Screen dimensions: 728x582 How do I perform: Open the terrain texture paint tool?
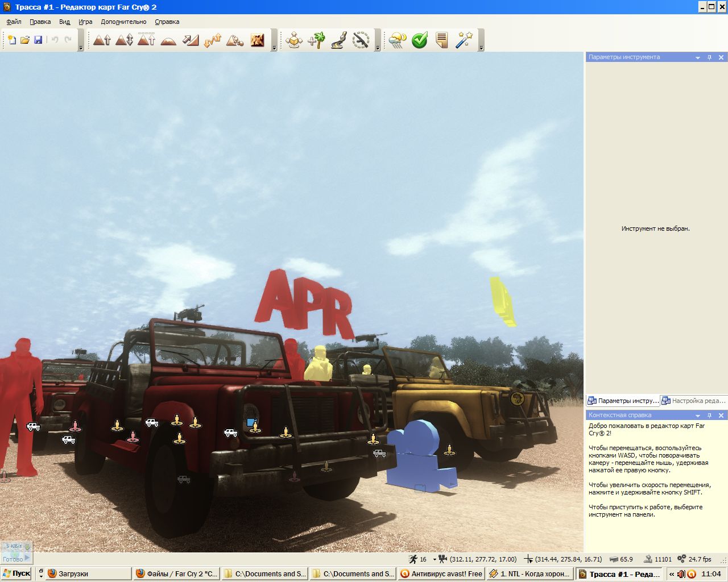257,40
